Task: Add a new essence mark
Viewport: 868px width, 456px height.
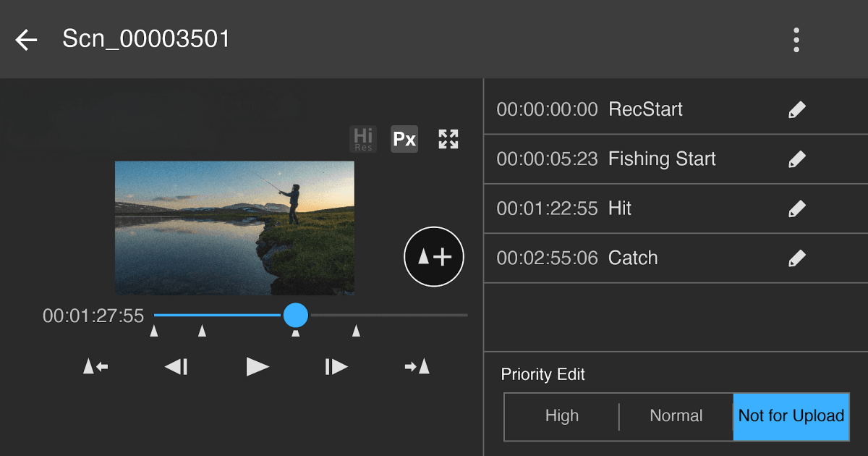Action: [x=434, y=257]
